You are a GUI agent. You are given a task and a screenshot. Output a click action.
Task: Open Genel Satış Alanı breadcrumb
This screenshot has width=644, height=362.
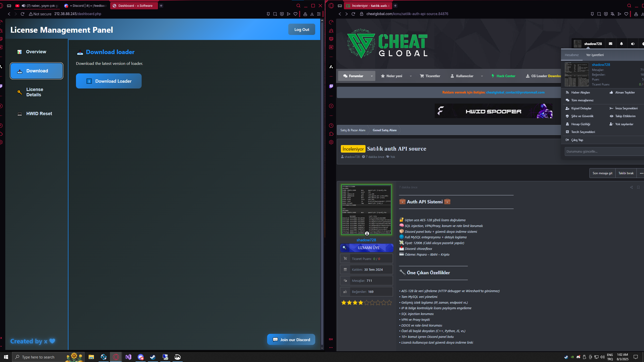tap(384, 130)
